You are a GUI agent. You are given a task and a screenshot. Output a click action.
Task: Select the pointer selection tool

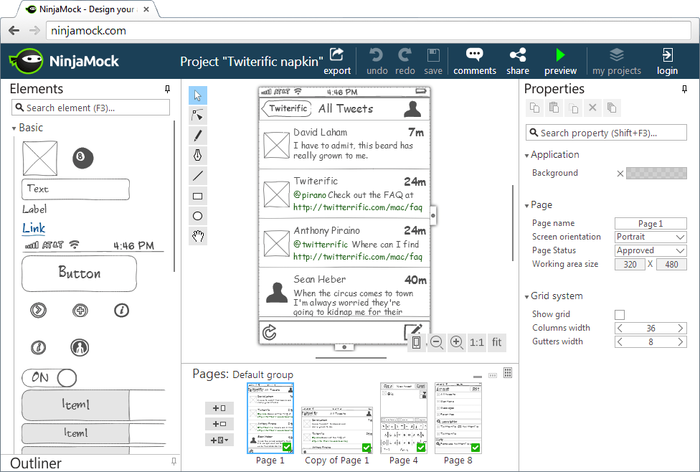click(198, 96)
